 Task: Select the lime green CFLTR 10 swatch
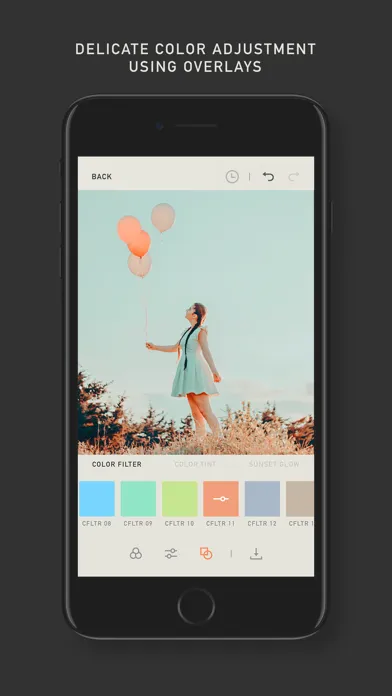click(x=179, y=498)
